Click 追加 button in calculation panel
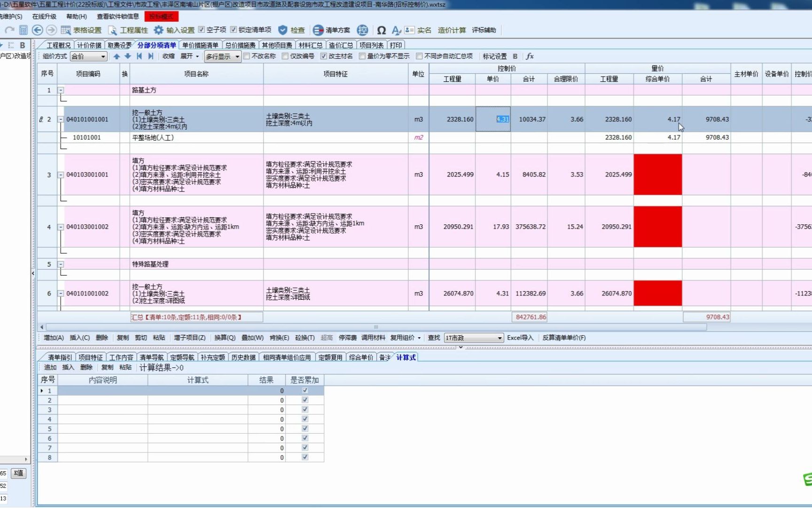This screenshot has width=812, height=508. coord(50,367)
